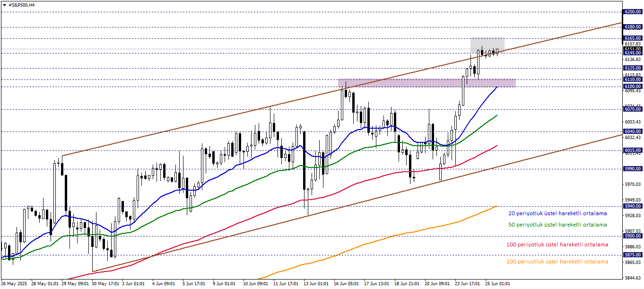Image resolution: width=644 pixels, height=289 pixels.
Task: Click the 5928.03 axis price value
Action: tap(633, 215)
